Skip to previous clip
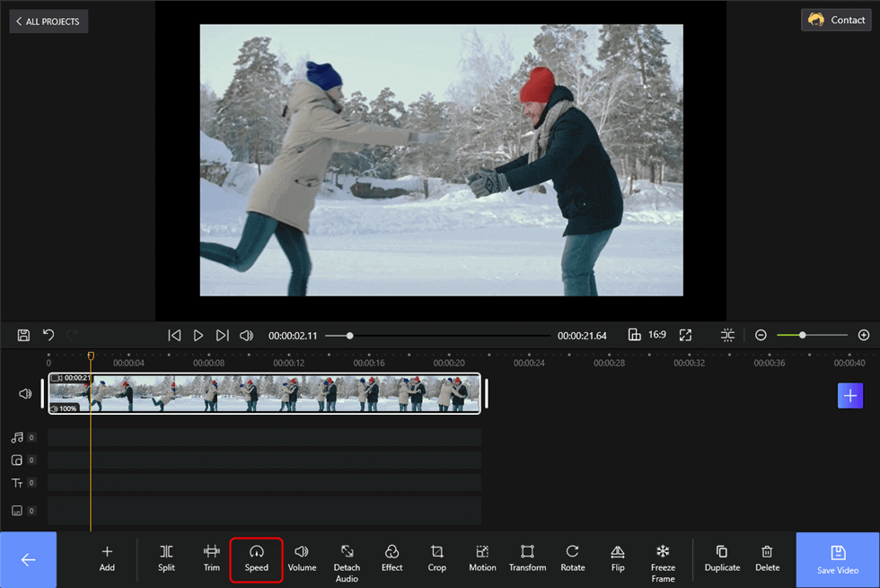 (174, 336)
